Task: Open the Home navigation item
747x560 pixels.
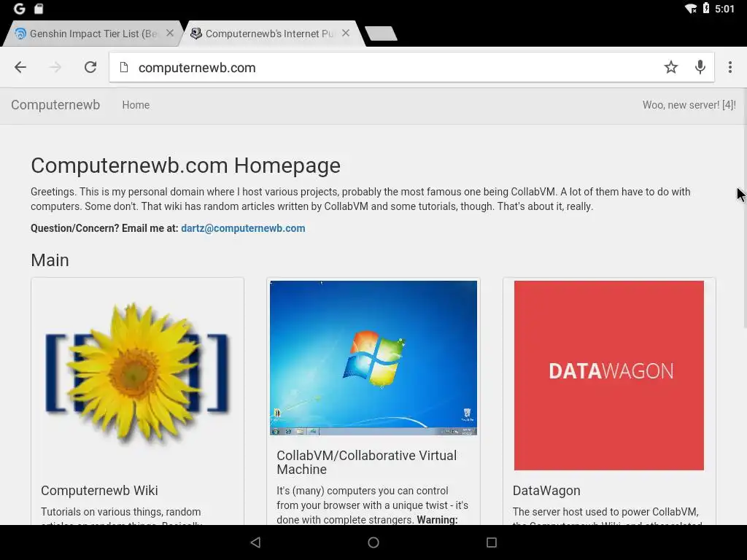Action: [x=136, y=105]
